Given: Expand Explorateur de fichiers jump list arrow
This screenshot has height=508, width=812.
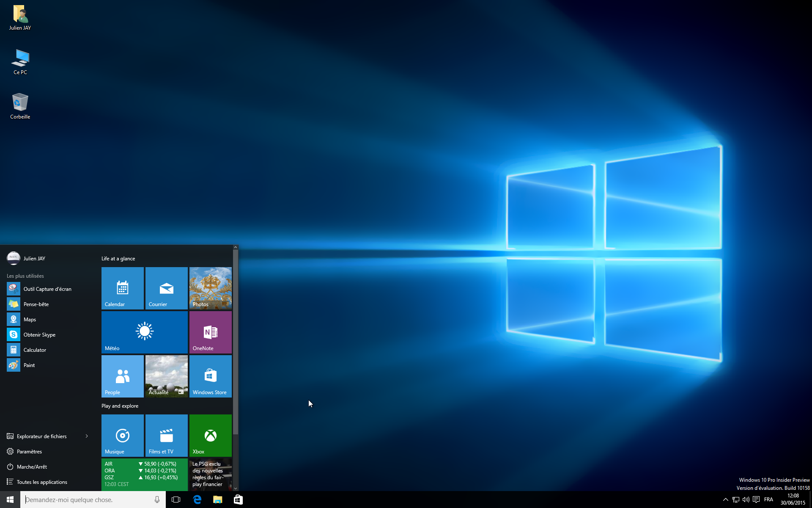Looking at the screenshot, I should [87, 436].
